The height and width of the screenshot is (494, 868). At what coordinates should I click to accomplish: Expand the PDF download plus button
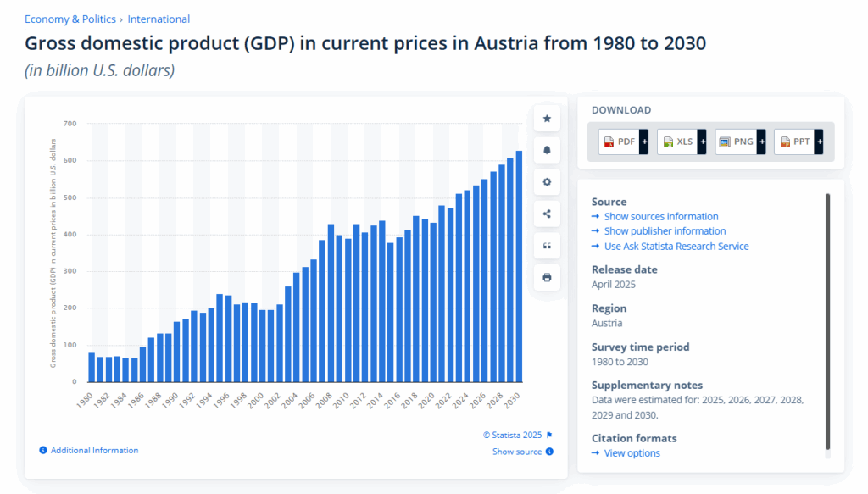tap(644, 142)
